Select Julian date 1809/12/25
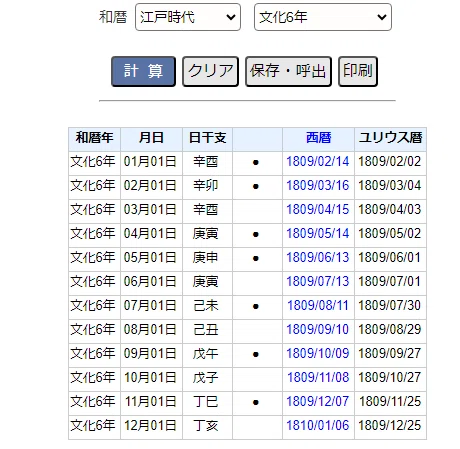460x449 pixels. 390,426
